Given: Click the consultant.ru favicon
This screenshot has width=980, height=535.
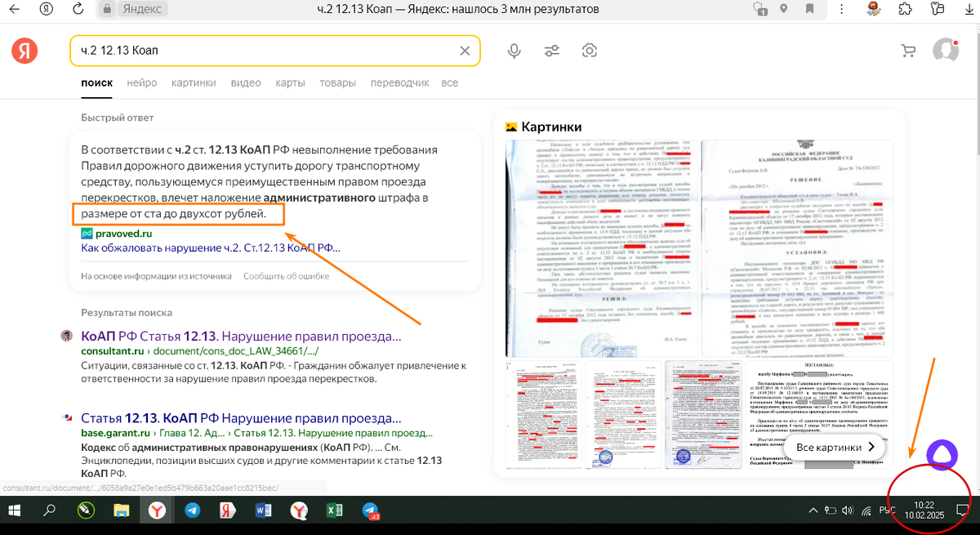Looking at the screenshot, I should tap(67, 336).
